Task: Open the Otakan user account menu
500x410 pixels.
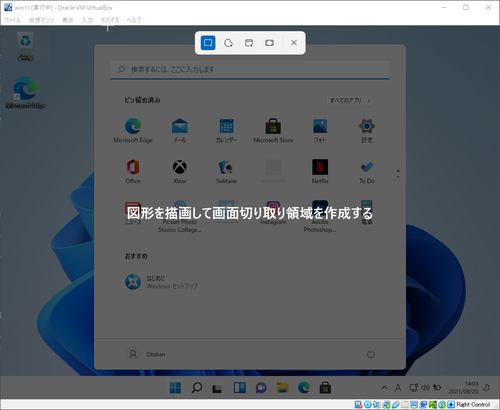Action: coord(146,354)
